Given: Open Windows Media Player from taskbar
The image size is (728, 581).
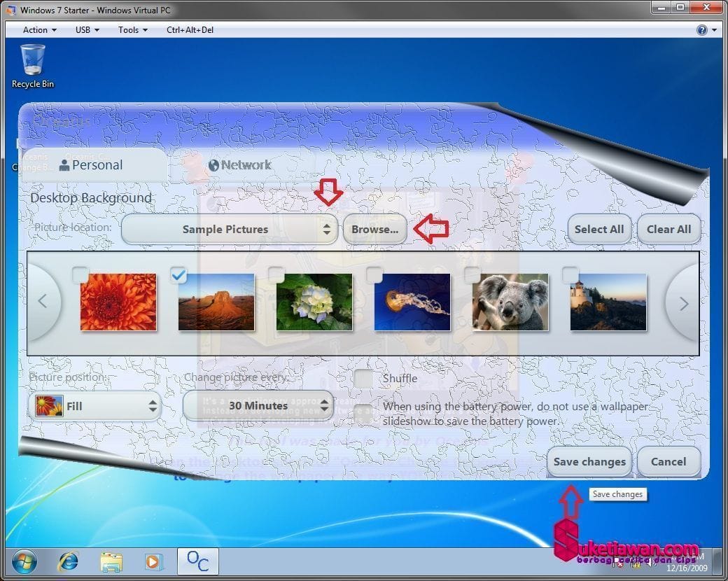Looking at the screenshot, I should (x=153, y=561).
